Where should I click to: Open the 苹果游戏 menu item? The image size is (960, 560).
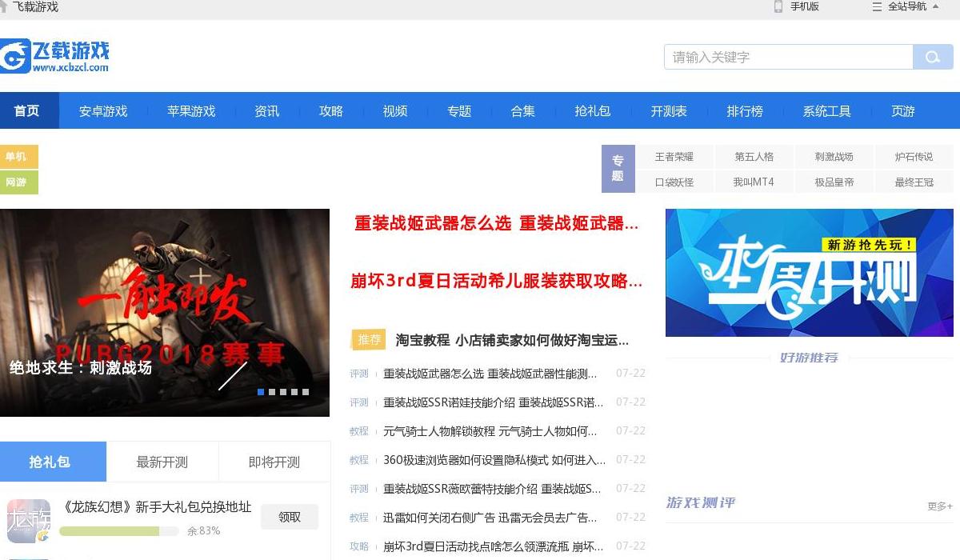(x=191, y=111)
